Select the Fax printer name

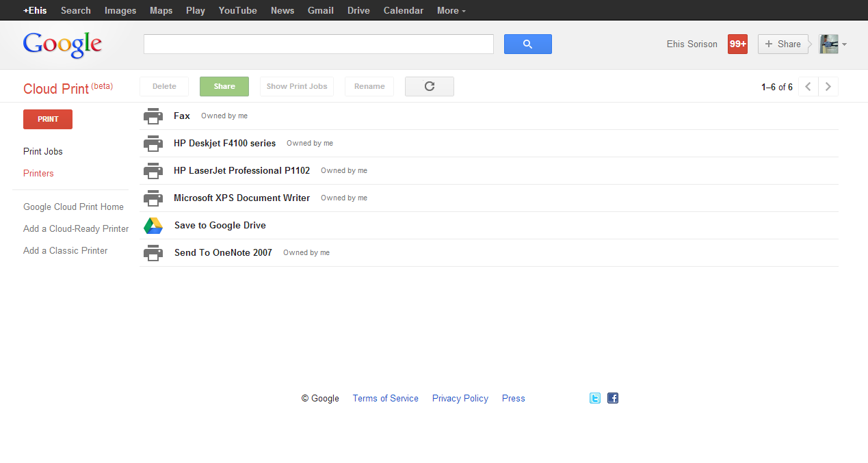(x=182, y=116)
